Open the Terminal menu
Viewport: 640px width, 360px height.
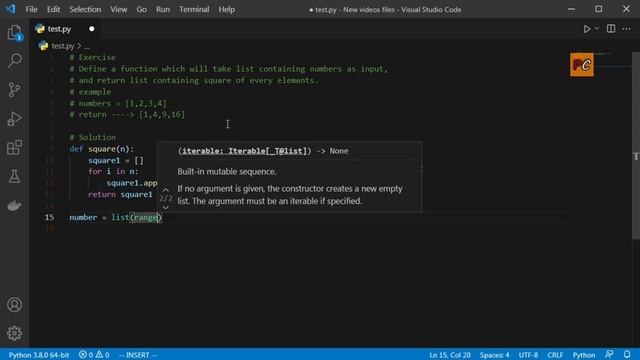coord(194,9)
